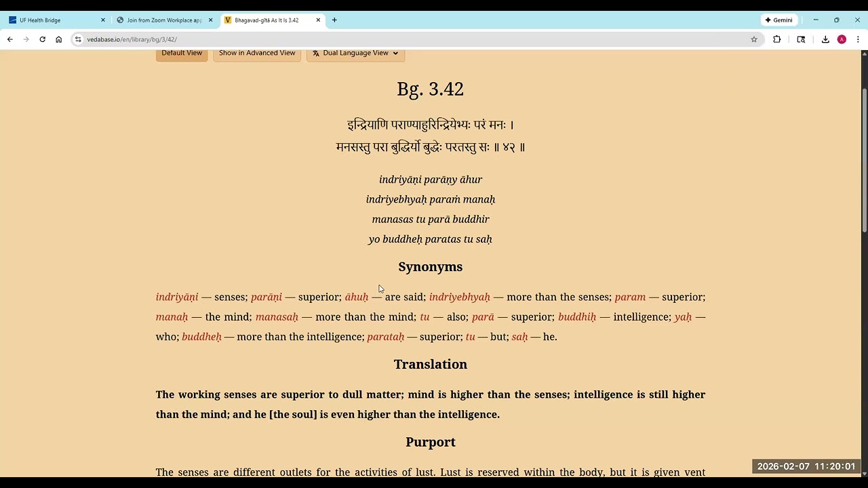Click the Bg. 3.42 heading
This screenshot has width=868, height=488.
click(431, 89)
